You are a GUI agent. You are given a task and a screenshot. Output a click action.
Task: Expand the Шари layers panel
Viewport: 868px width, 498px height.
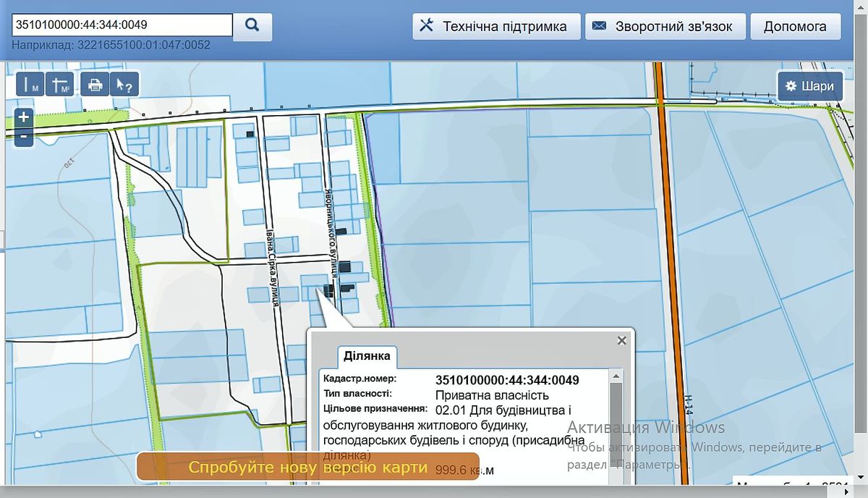coord(810,86)
